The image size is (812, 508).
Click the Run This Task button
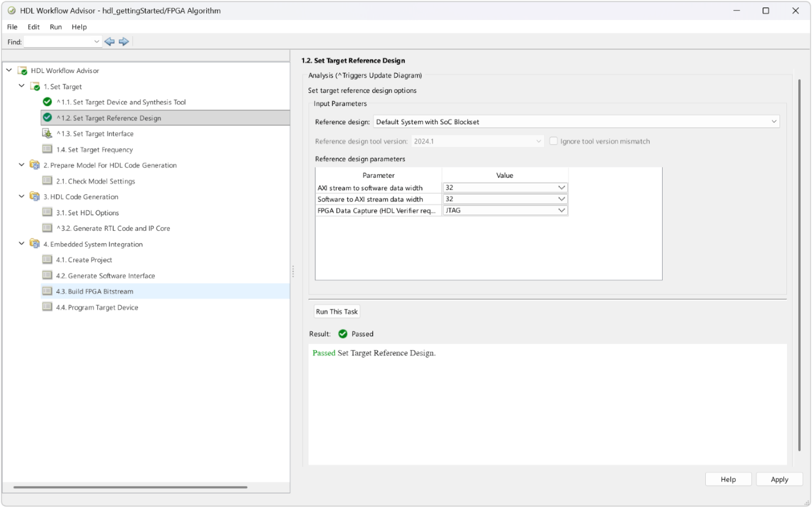[x=337, y=311]
